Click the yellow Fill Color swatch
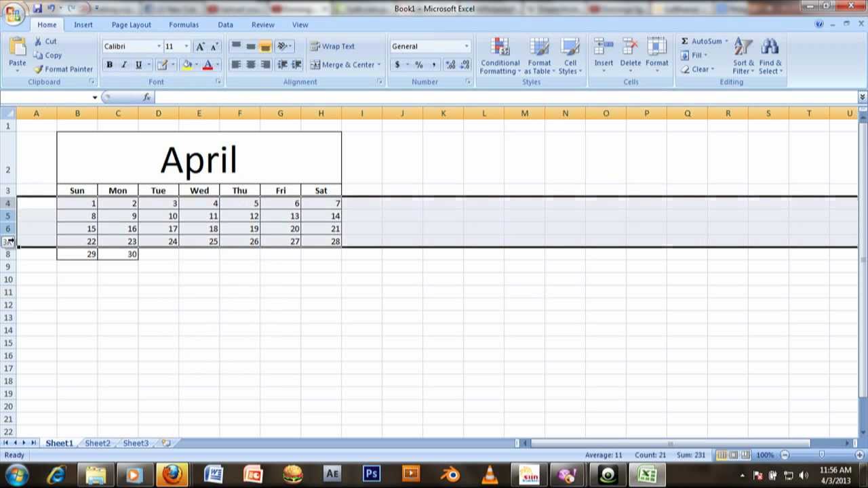Image resolution: width=868 pixels, height=488 pixels. 186,65
